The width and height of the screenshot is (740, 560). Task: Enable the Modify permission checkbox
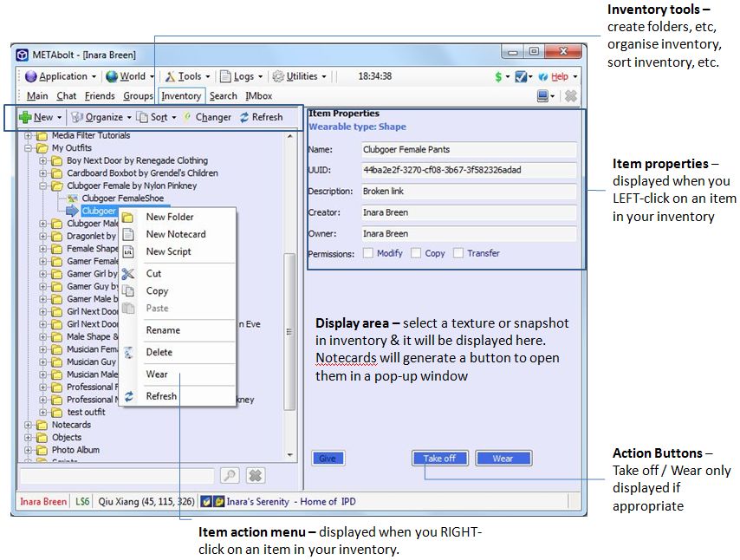pyautogui.click(x=368, y=254)
